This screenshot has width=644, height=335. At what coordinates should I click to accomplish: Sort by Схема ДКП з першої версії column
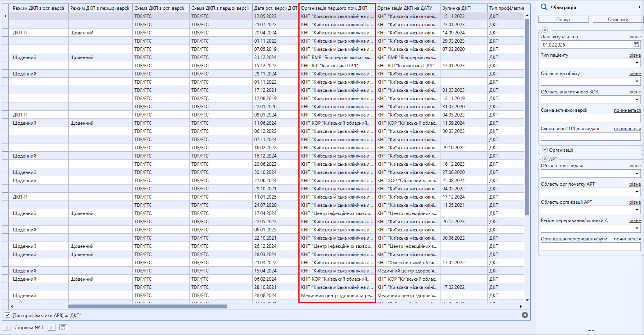221,8
